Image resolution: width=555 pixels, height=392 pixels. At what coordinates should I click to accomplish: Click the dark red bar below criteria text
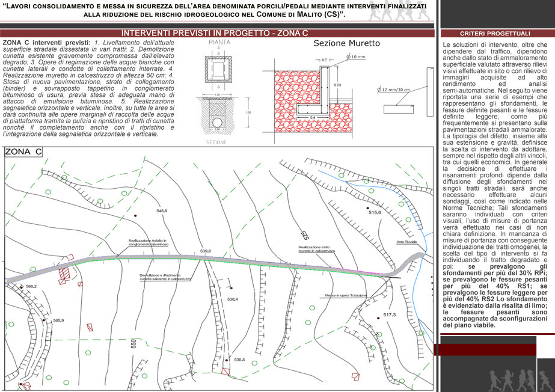point(485,349)
